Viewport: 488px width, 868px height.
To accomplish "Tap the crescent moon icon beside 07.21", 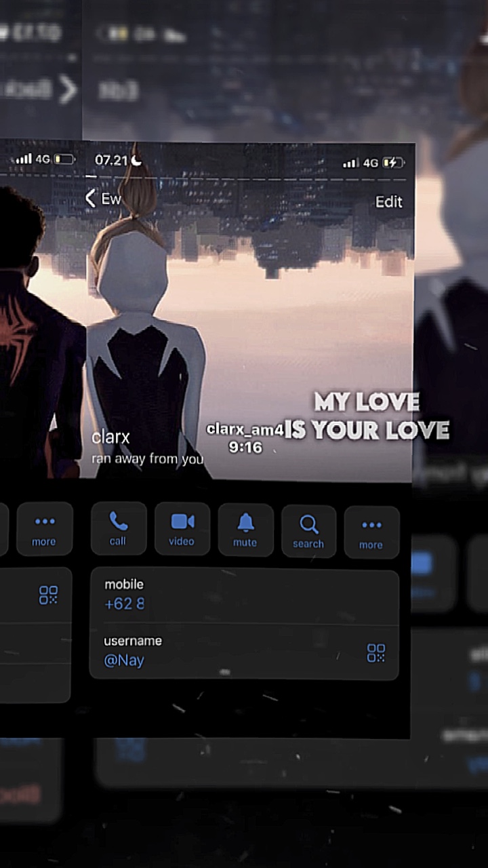I will (x=137, y=160).
